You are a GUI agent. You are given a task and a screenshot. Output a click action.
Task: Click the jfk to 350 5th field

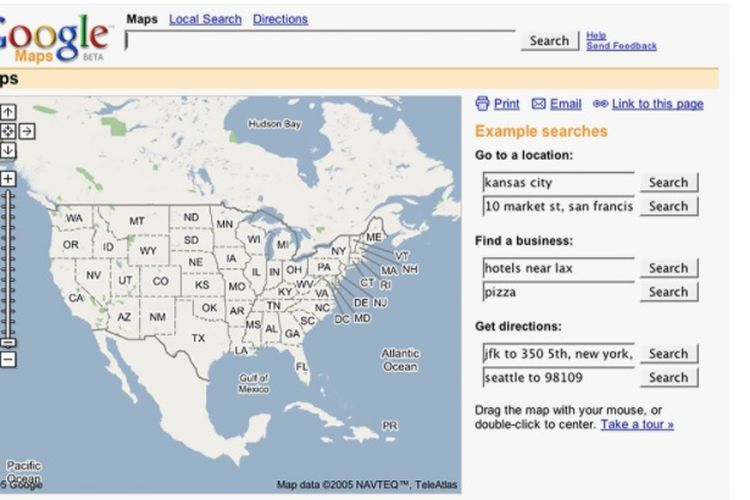pyautogui.click(x=559, y=354)
